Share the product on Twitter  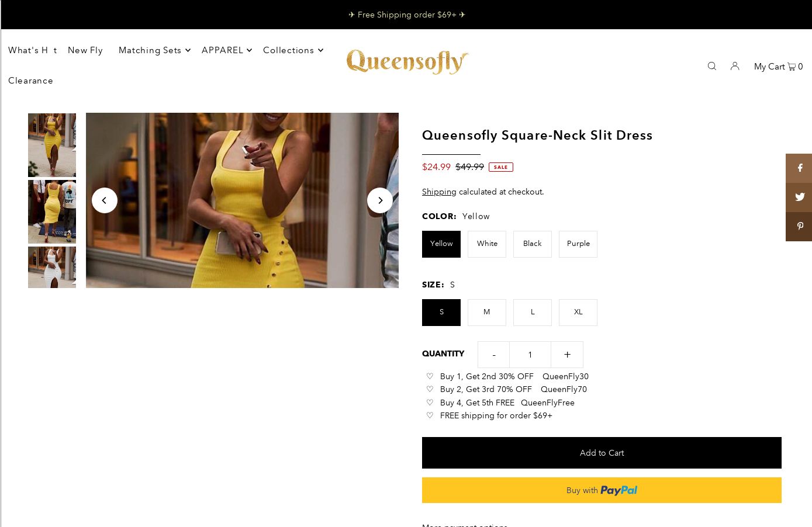[799, 197]
